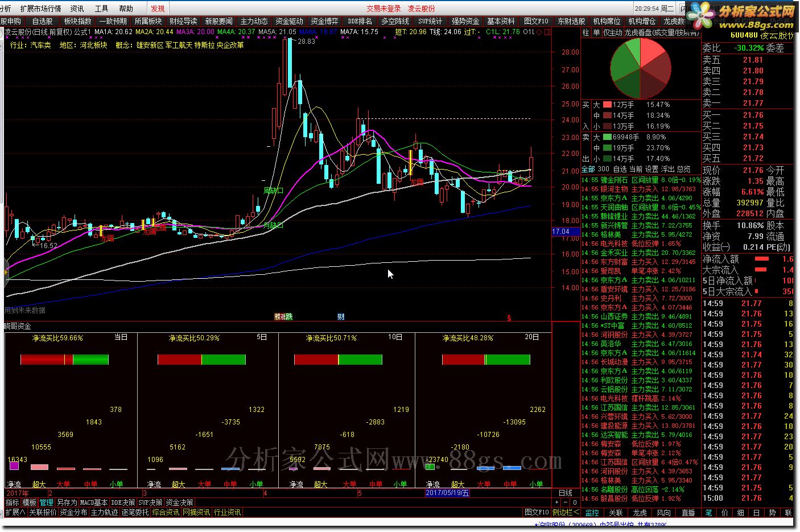Click the 机构增仓 toolbar button

[642, 21]
